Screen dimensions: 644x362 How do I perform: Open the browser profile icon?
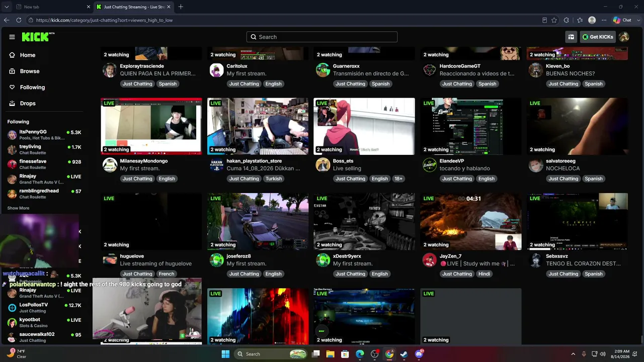(592, 20)
